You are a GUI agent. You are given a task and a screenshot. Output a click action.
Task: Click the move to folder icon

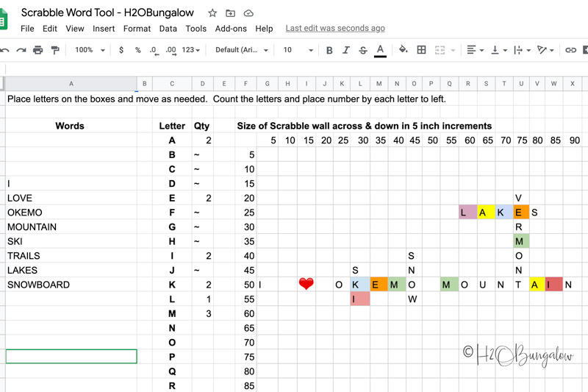point(230,13)
